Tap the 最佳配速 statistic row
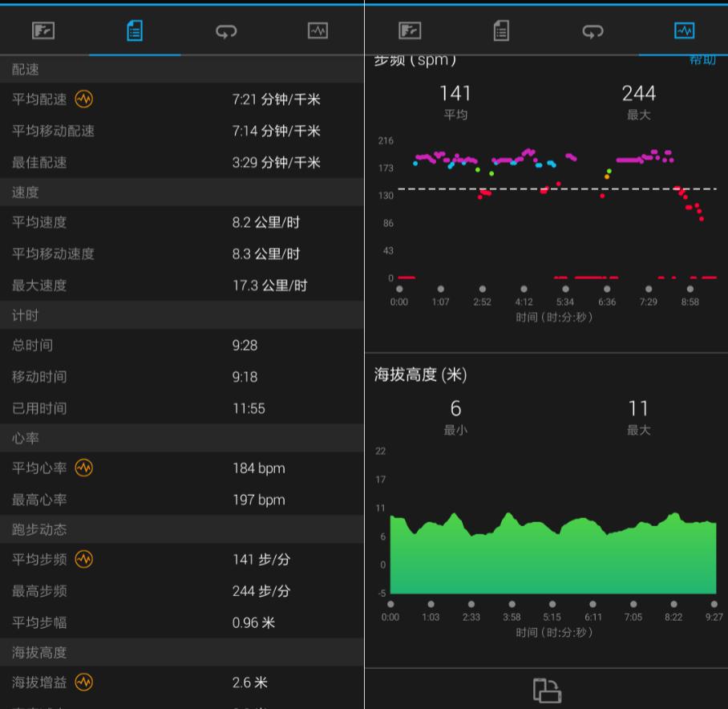Viewport: 728px width, 709px height. pos(182,162)
